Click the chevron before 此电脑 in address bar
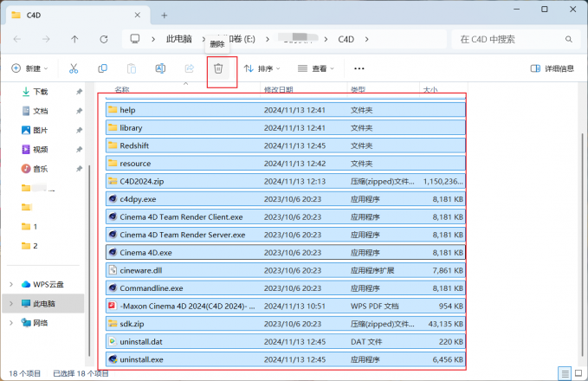Image resolution: width=588 pixels, height=381 pixels. (153, 39)
